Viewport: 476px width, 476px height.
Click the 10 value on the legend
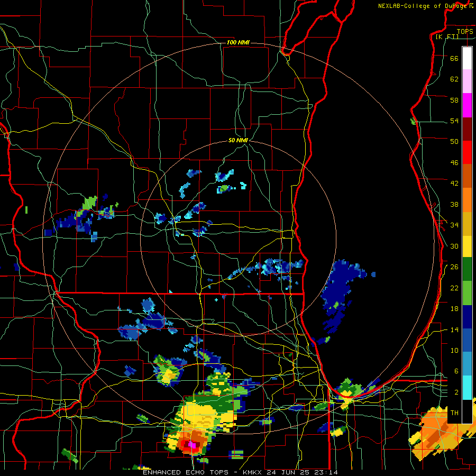pos(454,350)
